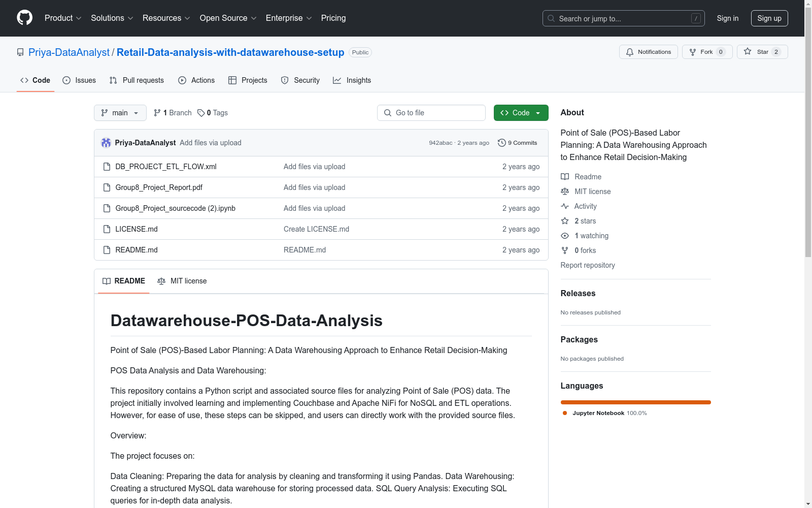Expand the Product menu
This screenshot has height=508, width=812.
coord(63,18)
